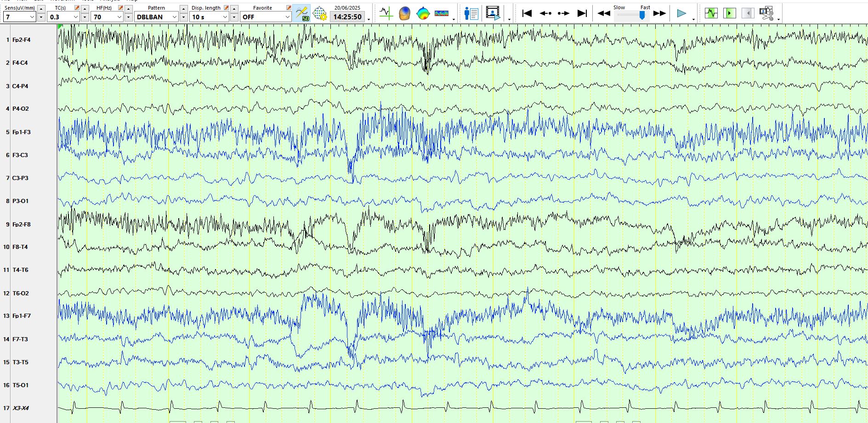
Task: Select the T6-O2 channel label
Action: click(x=20, y=293)
